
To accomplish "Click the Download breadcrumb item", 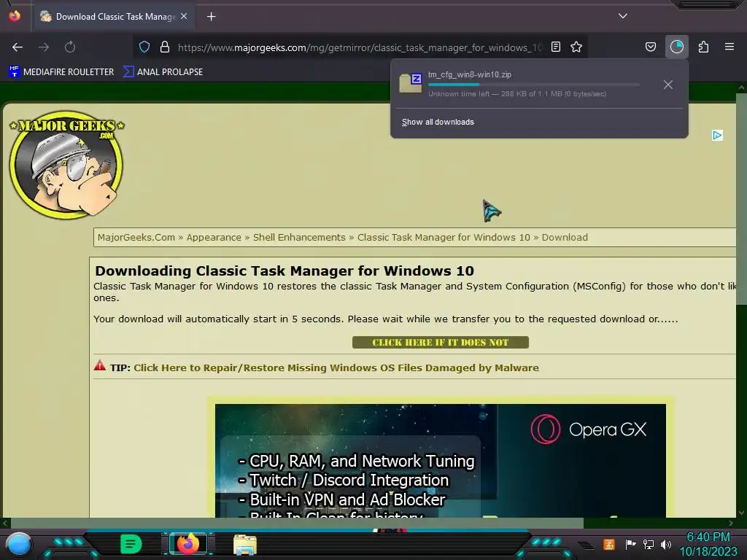I will coord(565,237).
